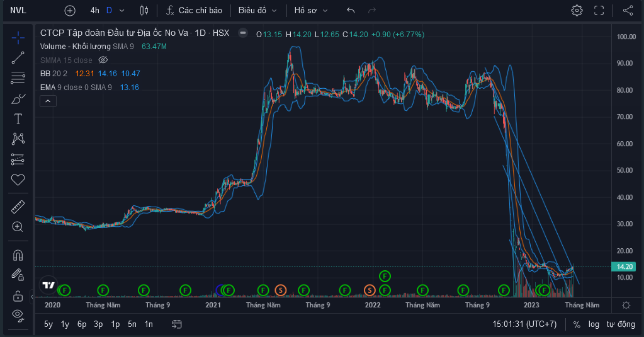The height and width of the screenshot is (337, 644).
Task: Click the orange S marker after Tháng Năm 2021
Action: [280, 290]
